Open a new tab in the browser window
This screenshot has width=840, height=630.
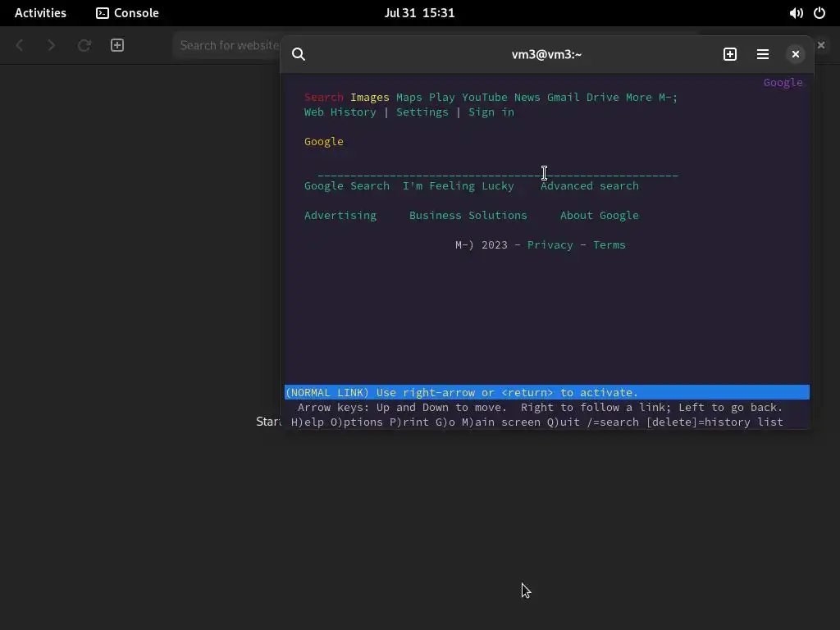pos(117,46)
